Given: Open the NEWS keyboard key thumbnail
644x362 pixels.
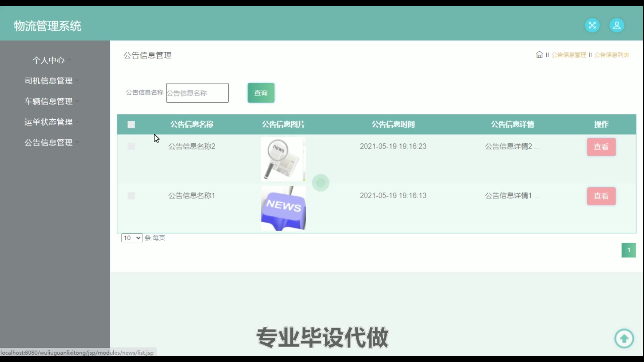Looking at the screenshot, I should [x=283, y=208].
